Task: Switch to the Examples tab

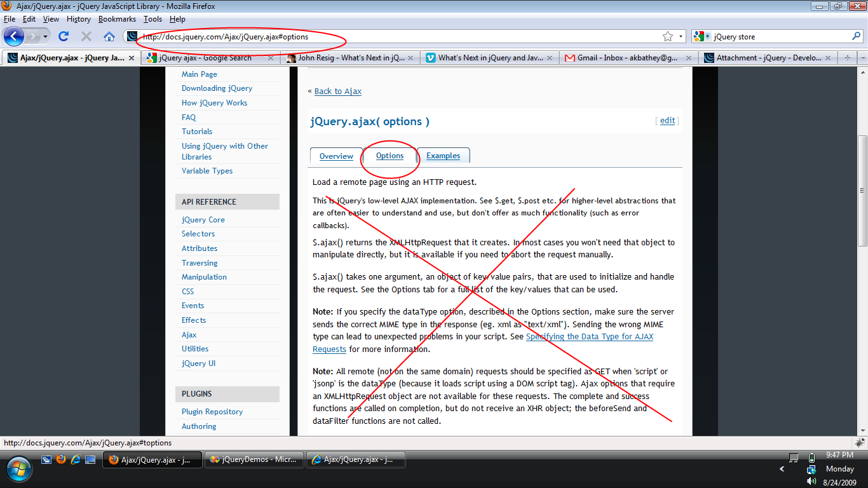Action: (443, 156)
